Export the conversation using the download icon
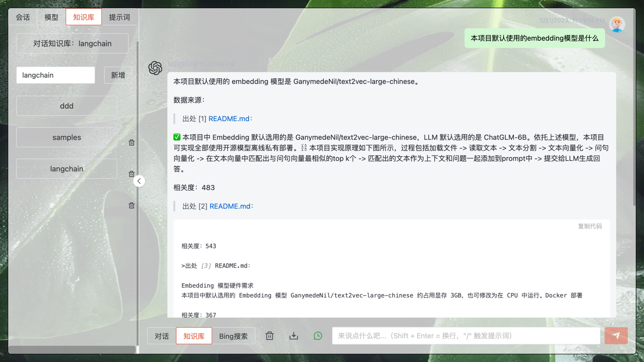 click(294, 336)
